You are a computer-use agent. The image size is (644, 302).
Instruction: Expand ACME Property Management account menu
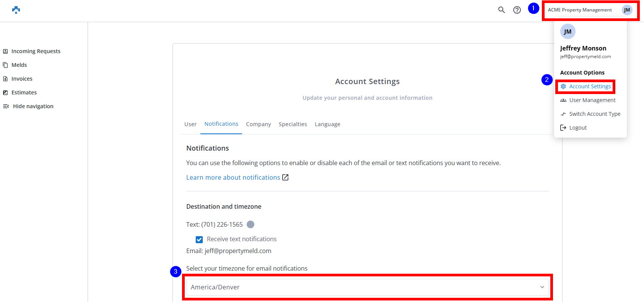click(579, 10)
